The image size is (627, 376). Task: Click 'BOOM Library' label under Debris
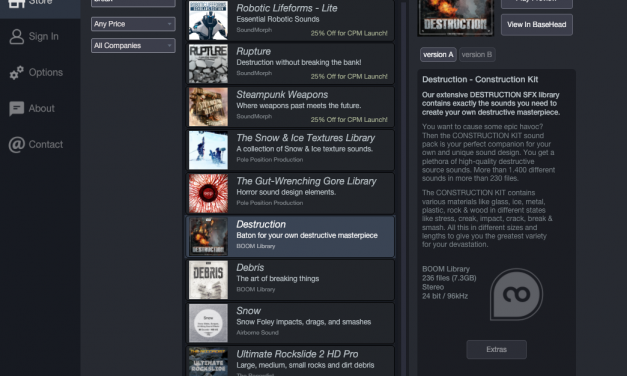[x=256, y=289]
